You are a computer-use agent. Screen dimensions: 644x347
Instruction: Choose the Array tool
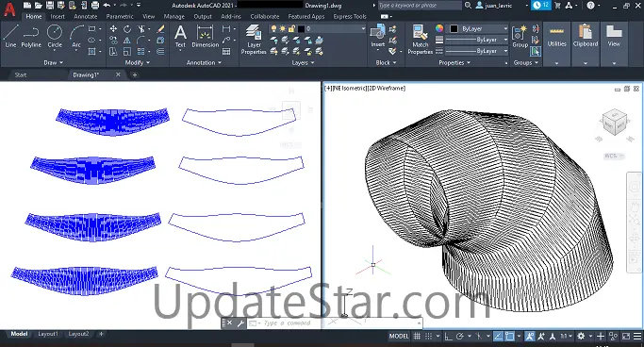[141, 51]
